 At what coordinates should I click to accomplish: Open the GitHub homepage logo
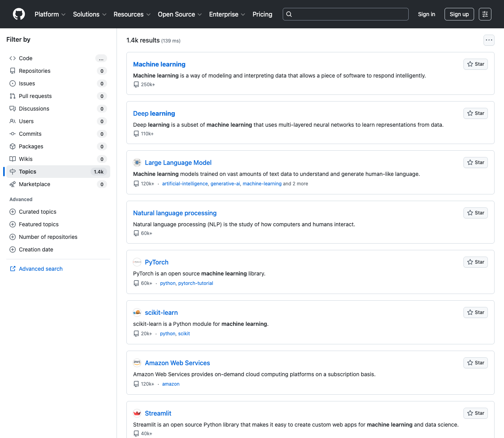point(19,14)
